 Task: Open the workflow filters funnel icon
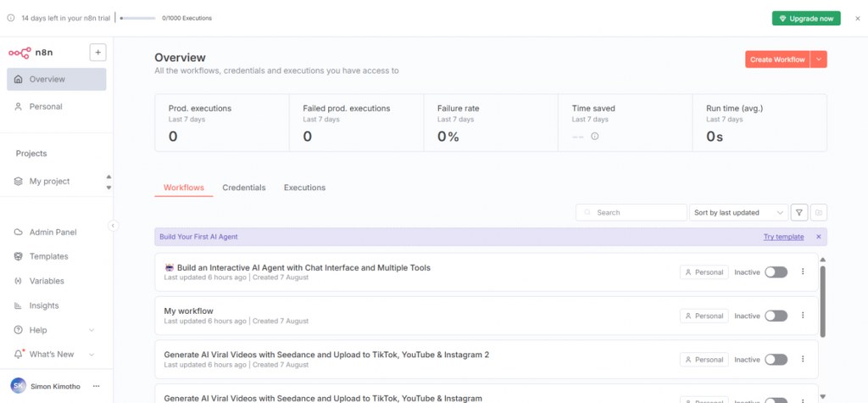[798, 212]
